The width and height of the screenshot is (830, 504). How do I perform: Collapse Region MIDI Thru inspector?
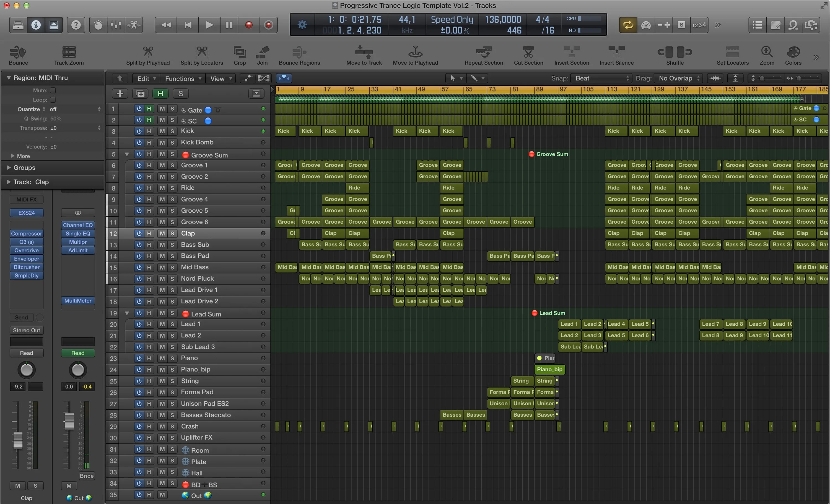tap(9, 78)
